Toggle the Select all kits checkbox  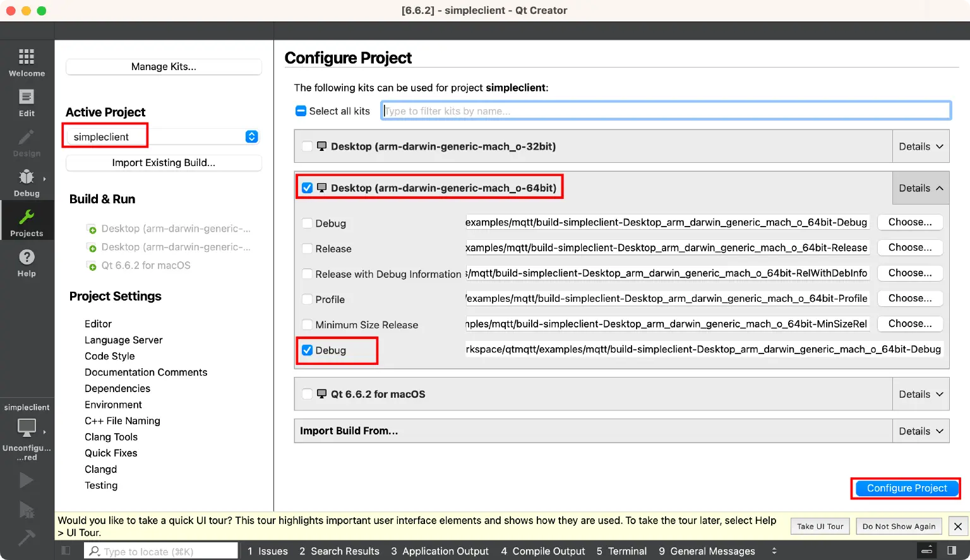tap(301, 111)
